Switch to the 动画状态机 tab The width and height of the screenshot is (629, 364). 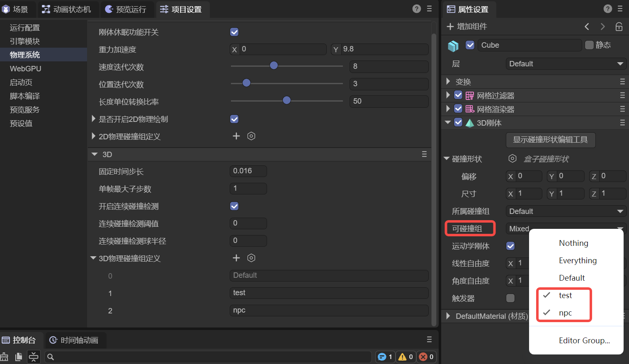coord(67,9)
